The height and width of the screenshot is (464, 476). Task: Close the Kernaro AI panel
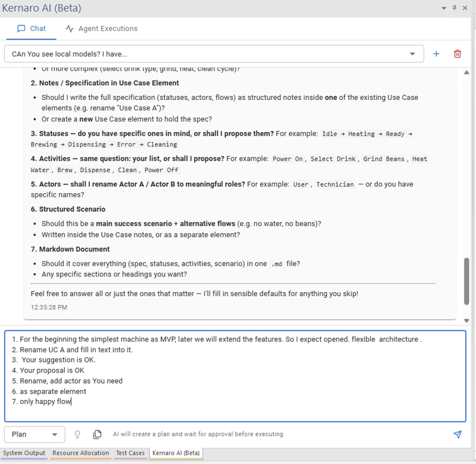(465, 8)
